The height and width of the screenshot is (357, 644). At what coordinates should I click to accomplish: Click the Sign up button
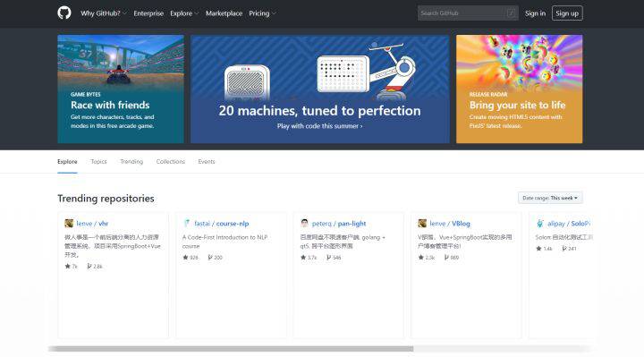[567, 13]
